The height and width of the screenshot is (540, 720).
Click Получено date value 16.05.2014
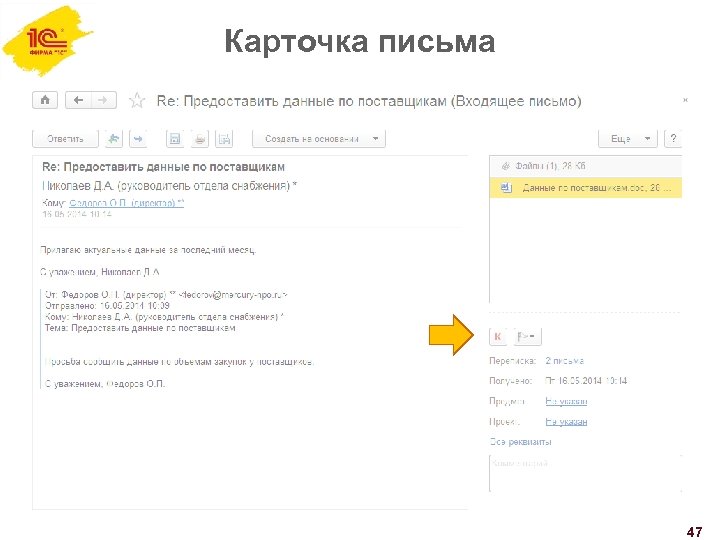[x=586, y=381]
